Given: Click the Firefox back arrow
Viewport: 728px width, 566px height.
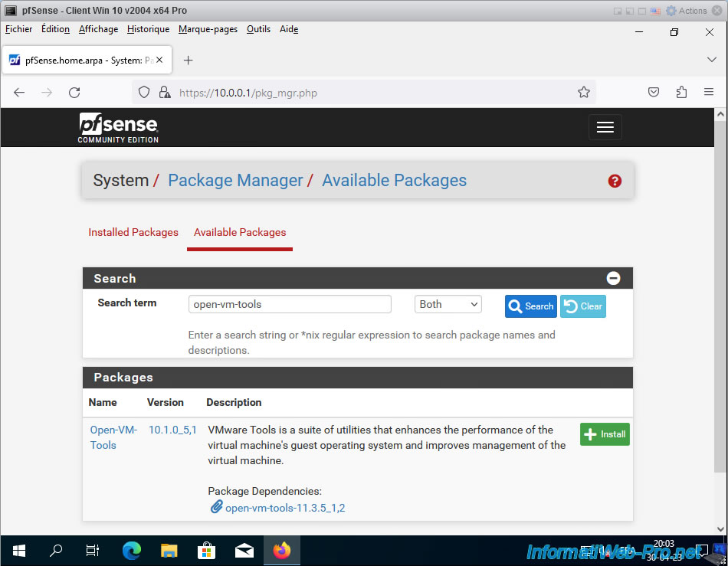Looking at the screenshot, I should pyautogui.click(x=19, y=93).
